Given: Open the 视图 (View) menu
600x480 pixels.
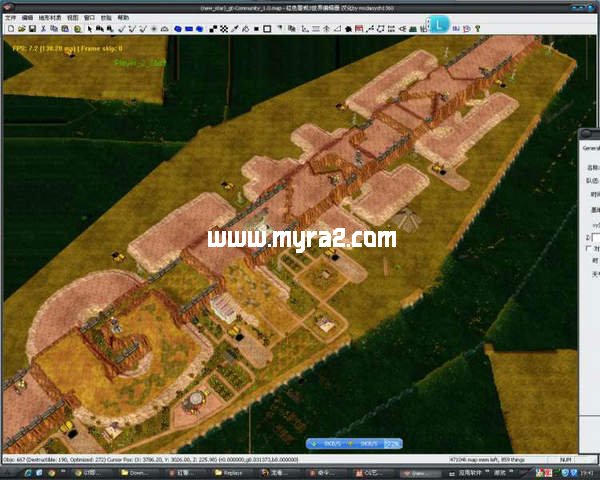Looking at the screenshot, I should 73,18.
